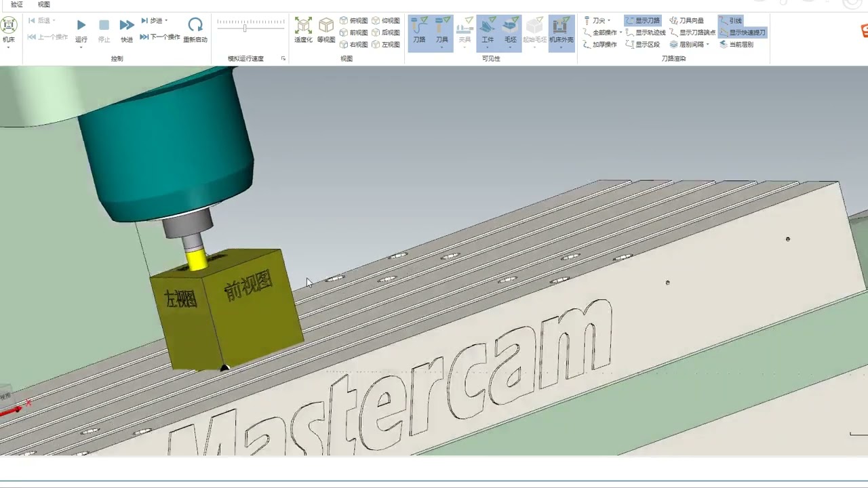Select the 俯视图 top view
868x488 pixels.
point(354,21)
